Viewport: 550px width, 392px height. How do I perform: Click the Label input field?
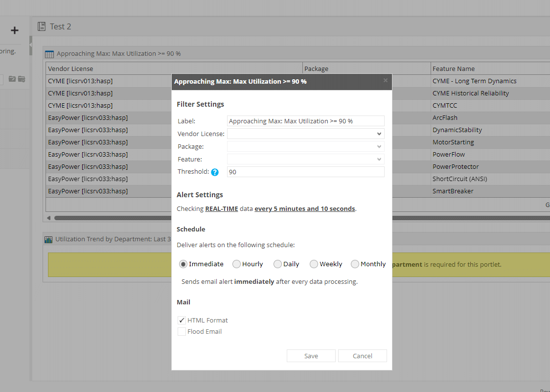[305, 121]
